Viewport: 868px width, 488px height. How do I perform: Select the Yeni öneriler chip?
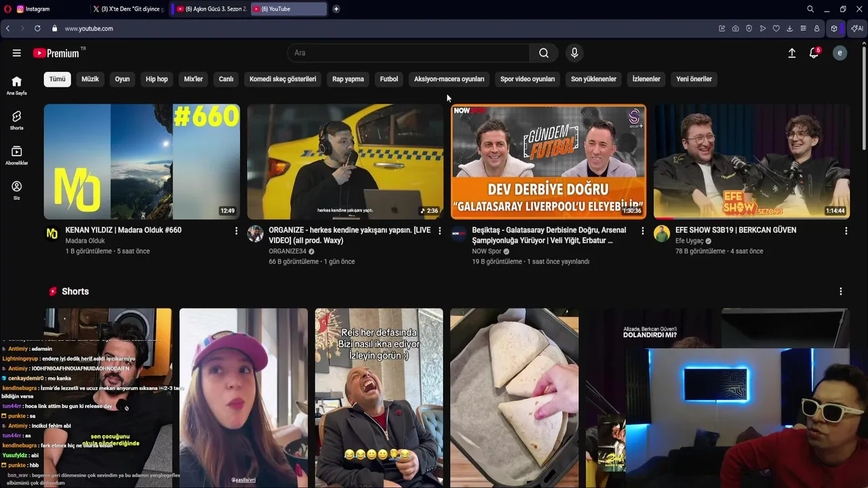pos(694,79)
